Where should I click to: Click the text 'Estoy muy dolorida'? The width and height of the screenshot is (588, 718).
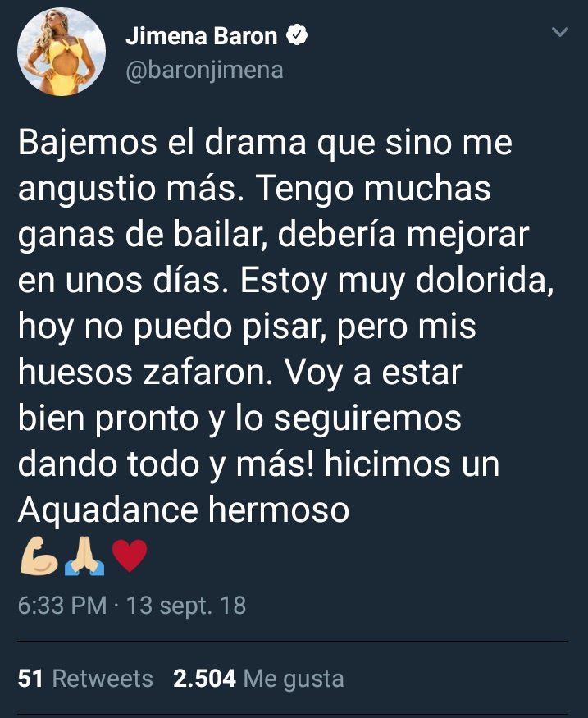tap(397, 281)
